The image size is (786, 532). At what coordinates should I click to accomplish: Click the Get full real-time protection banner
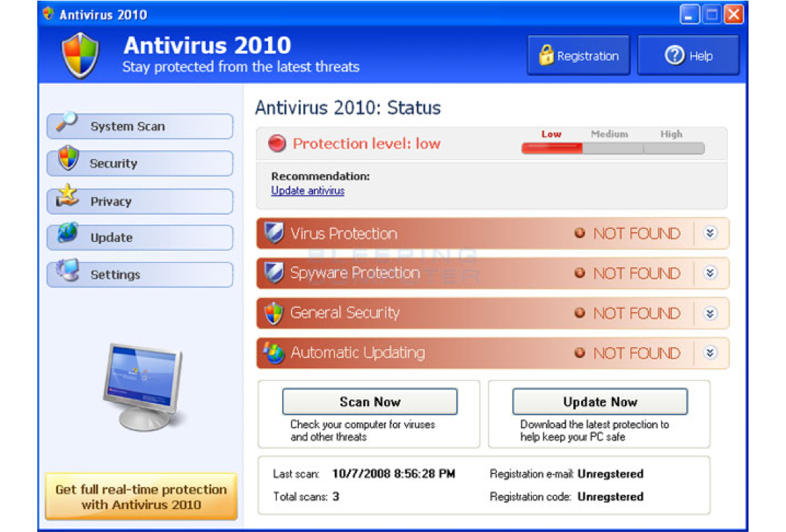coord(141,497)
